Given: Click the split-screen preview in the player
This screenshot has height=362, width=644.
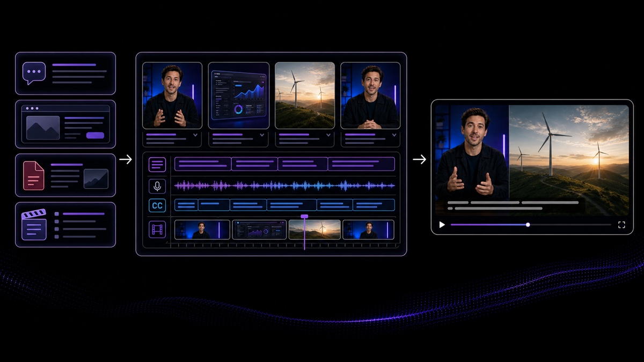Looking at the screenshot, I should point(532,160).
